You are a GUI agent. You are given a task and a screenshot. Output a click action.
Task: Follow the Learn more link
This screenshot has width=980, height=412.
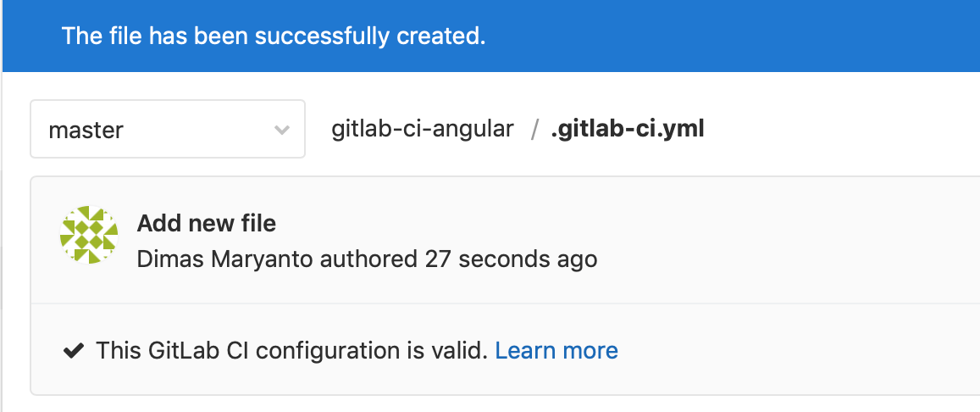click(556, 350)
